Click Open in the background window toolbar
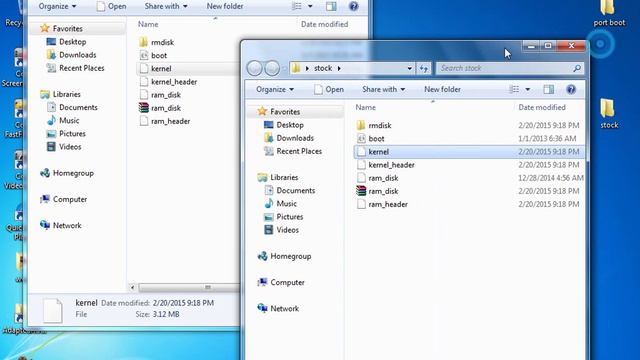Screen dimensions: 640x360 click(x=111, y=7)
